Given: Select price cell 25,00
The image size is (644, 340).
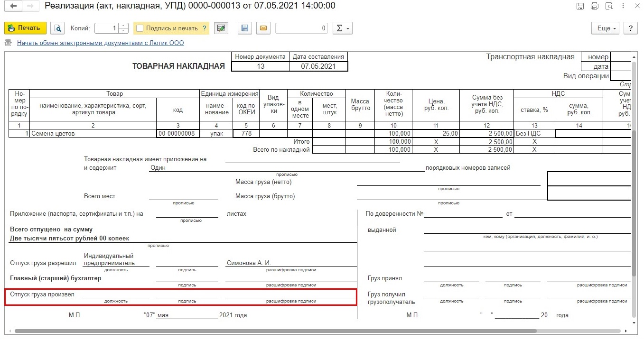Looking at the screenshot, I should click(x=436, y=134).
